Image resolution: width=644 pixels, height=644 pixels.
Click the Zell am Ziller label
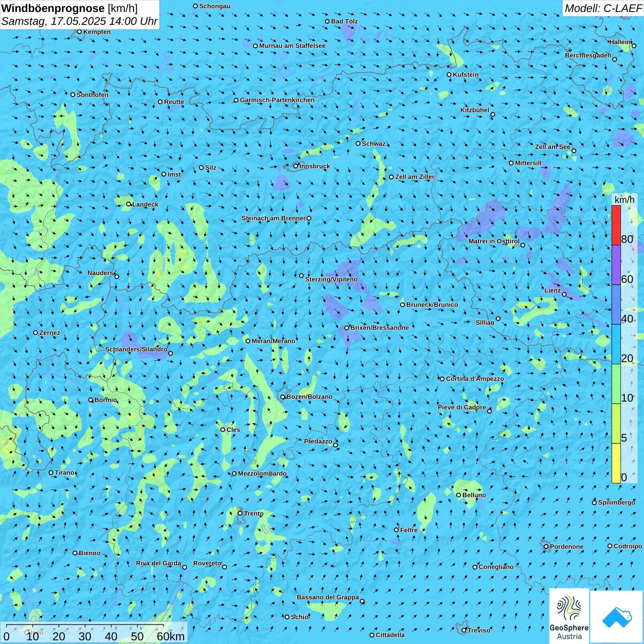(414, 177)
